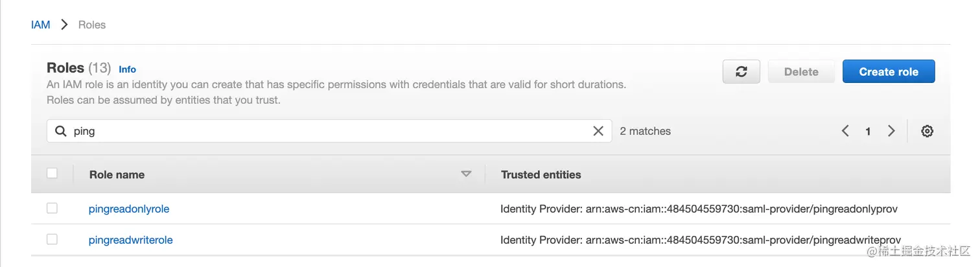Viewport: 980px width, 267px height.
Task: Check the pingreadwriterole row checkbox
Action: pos(52,239)
